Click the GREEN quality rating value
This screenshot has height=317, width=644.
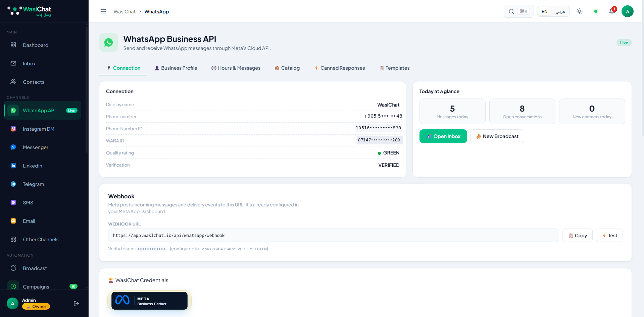tap(389, 153)
